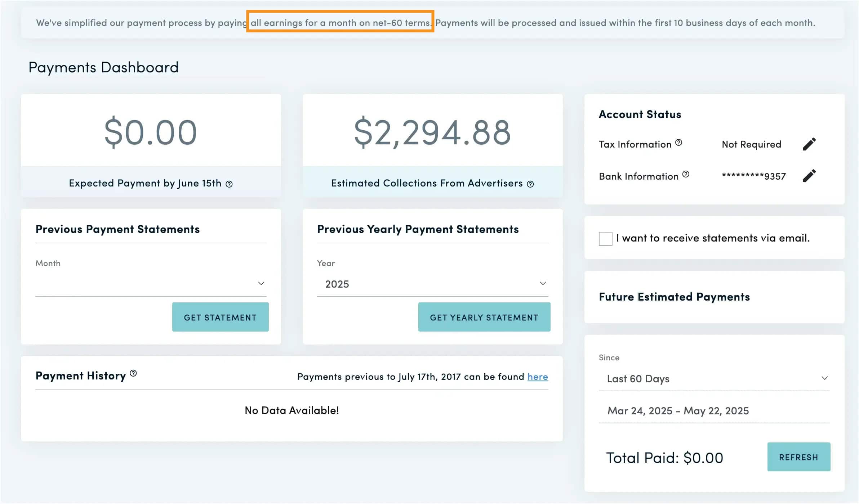Show info for Expected Payment by June 15th

pos(229,184)
